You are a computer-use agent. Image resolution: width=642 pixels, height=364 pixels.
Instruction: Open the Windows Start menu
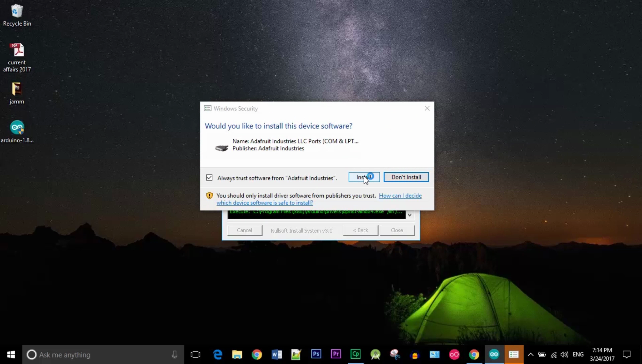pyautogui.click(x=11, y=354)
